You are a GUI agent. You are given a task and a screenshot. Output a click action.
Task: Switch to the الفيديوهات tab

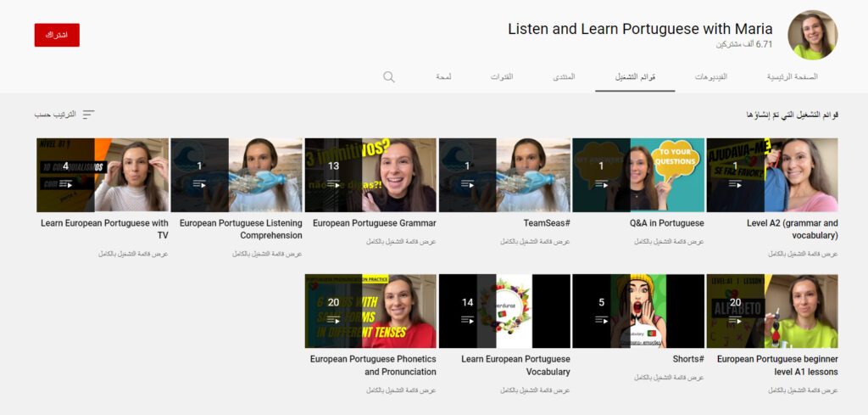click(711, 77)
